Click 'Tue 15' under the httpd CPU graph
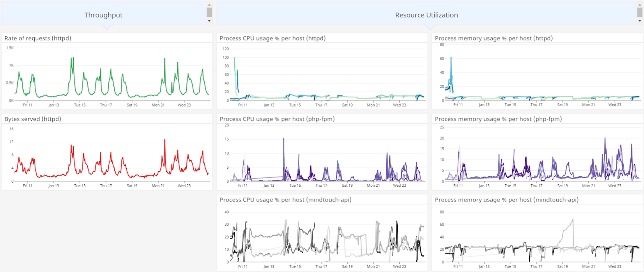This screenshot has height=272, width=644. (295, 105)
